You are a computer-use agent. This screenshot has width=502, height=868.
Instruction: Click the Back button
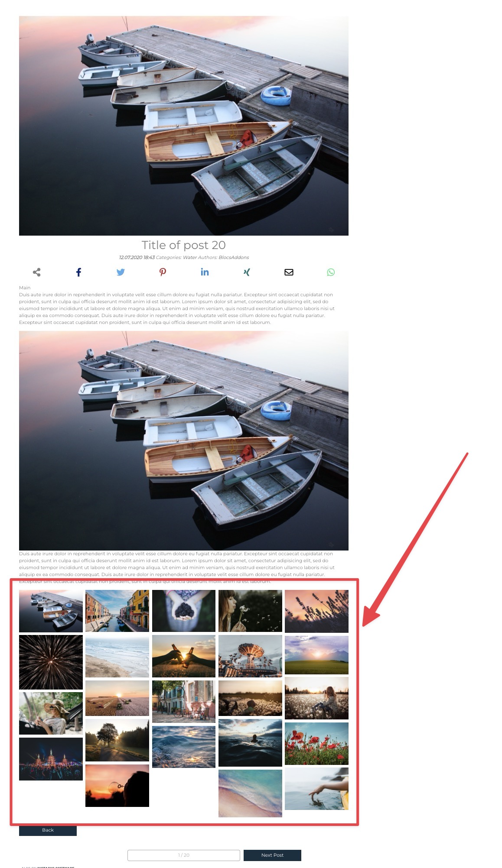[x=48, y=830]
